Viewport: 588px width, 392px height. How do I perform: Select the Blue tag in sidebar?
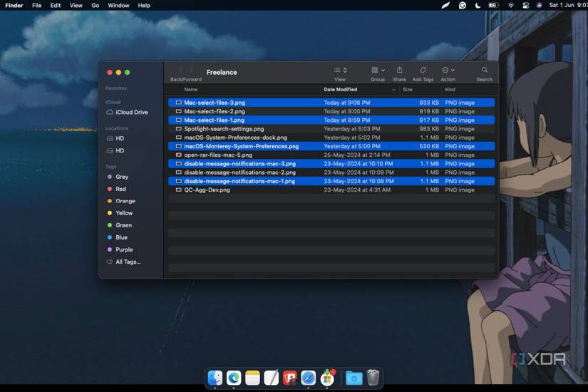tap(118, 237)
